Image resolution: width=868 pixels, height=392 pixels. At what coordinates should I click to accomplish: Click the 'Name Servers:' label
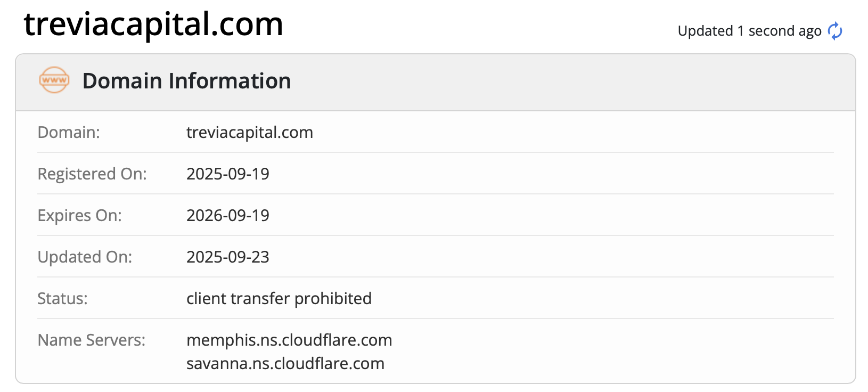pos(91,340)
